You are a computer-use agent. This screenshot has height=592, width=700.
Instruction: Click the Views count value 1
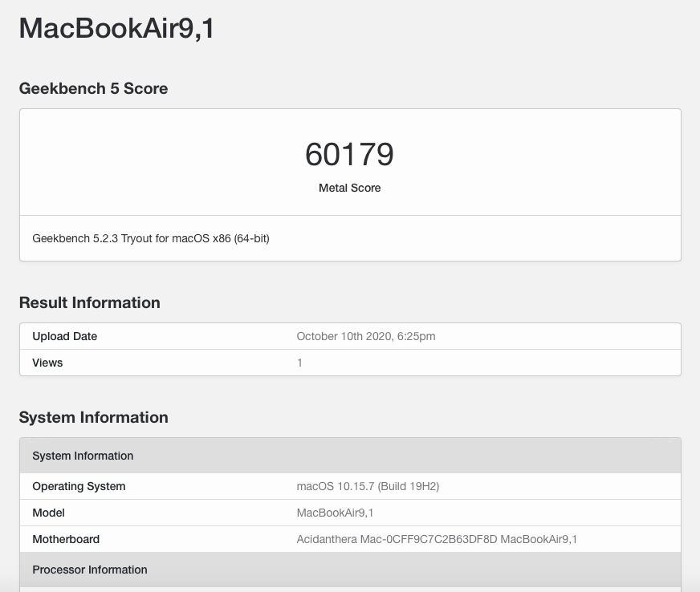(x=299, y=363)
